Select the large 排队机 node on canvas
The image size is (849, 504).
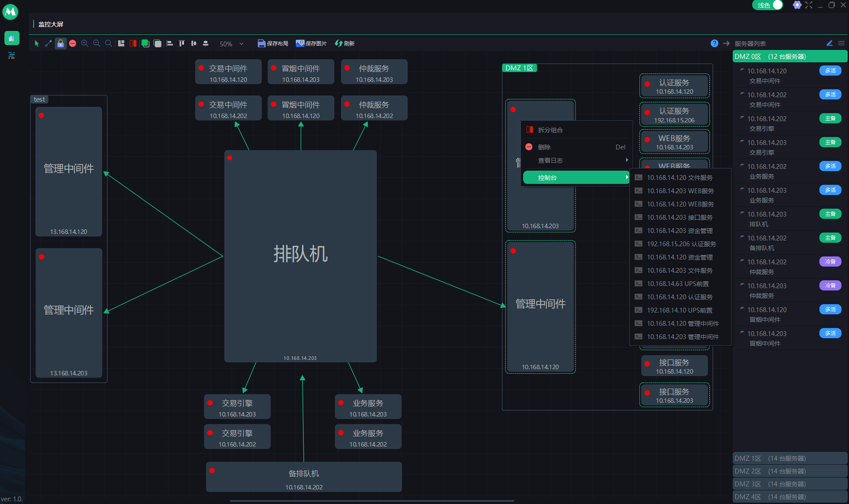(300, 256)
